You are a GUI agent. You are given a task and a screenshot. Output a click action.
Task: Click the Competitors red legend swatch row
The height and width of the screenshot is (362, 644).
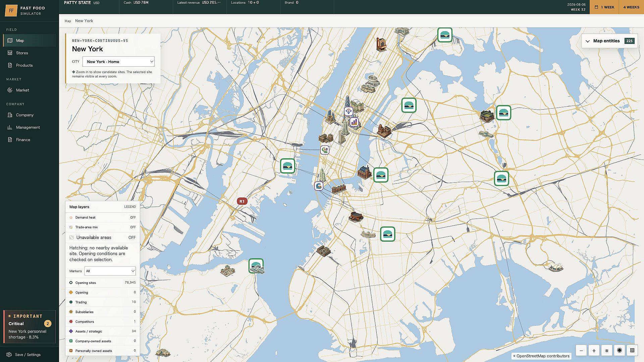click(103, 321)
